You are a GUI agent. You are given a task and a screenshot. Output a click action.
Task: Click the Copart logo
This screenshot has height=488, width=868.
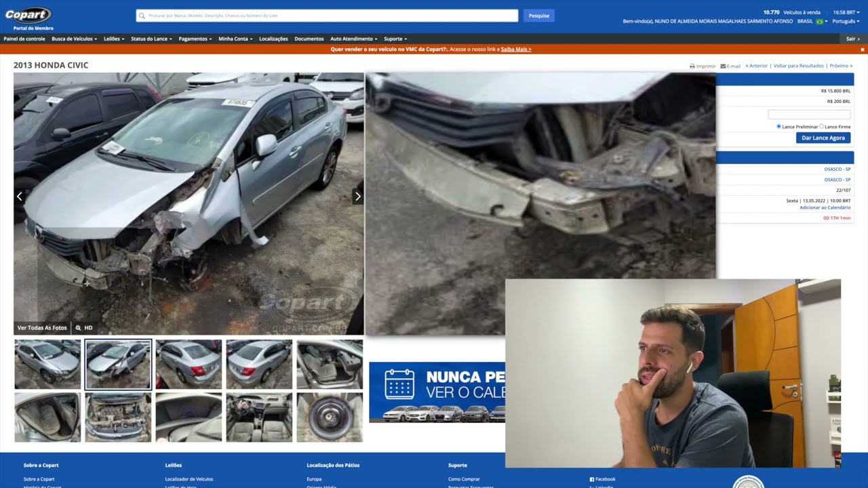pyautogui.click(x=28, y=15)
